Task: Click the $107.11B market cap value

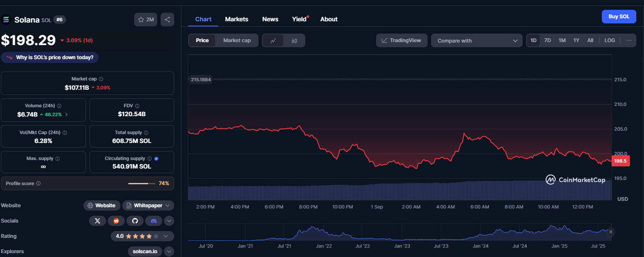Action: 77,88
